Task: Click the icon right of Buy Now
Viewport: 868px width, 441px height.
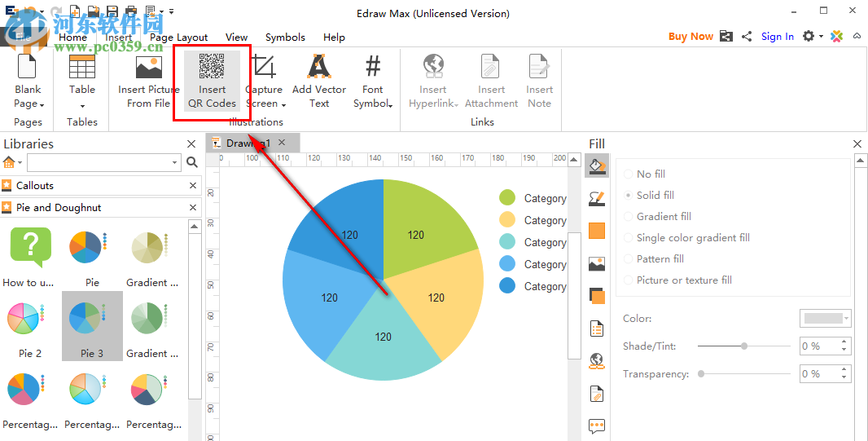Action: [726, 37]
